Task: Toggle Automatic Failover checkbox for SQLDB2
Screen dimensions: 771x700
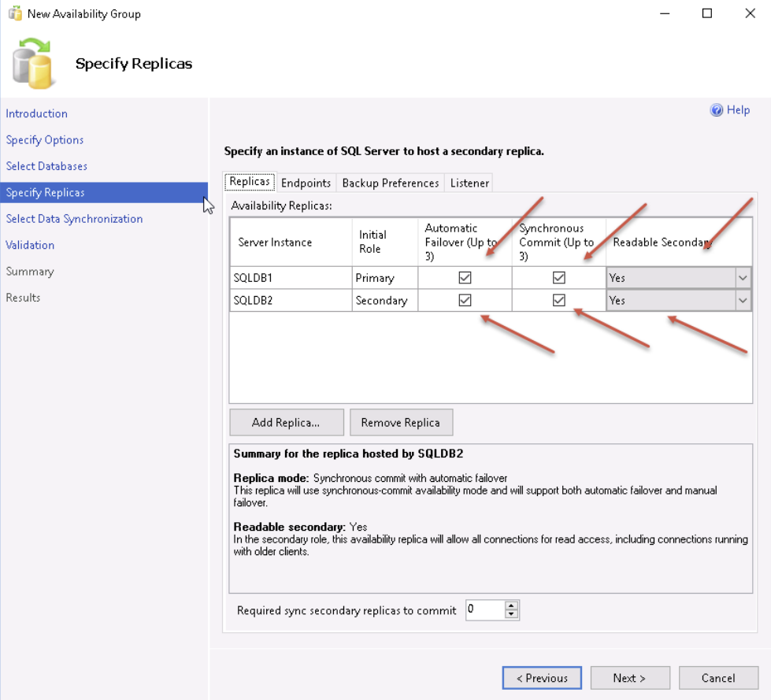Action: [x=465, y=300]
